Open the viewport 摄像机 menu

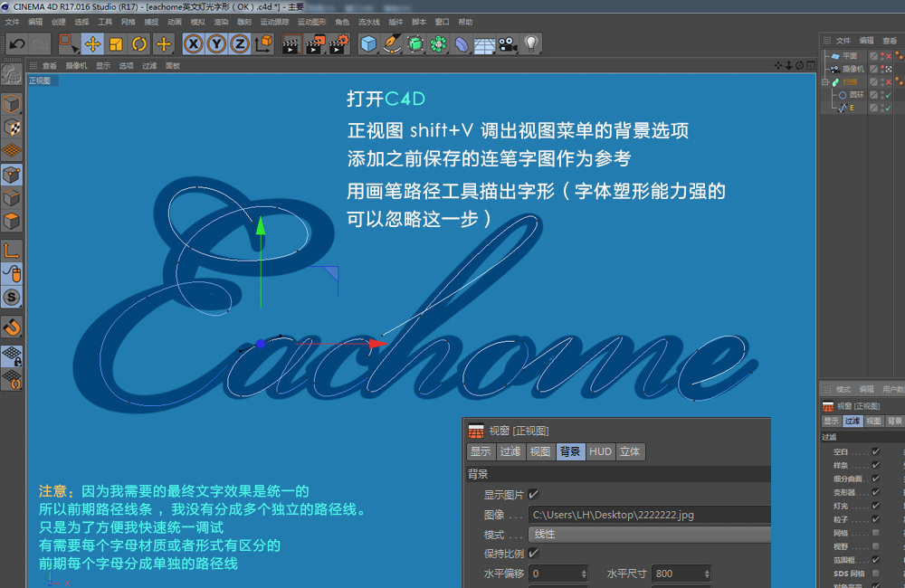(76, 66)
